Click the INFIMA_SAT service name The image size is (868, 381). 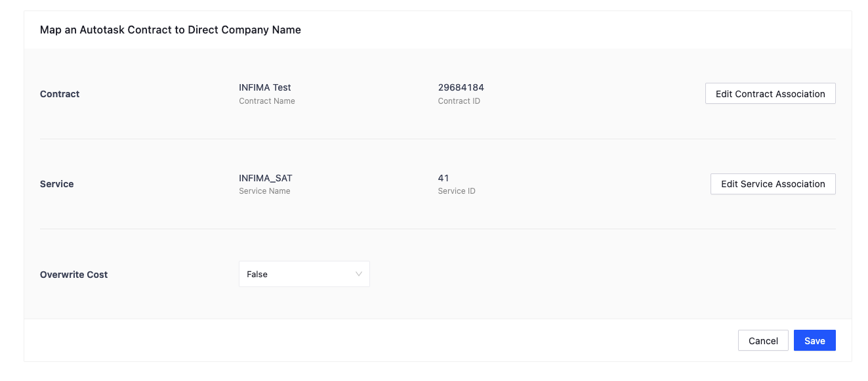(265, 178)
